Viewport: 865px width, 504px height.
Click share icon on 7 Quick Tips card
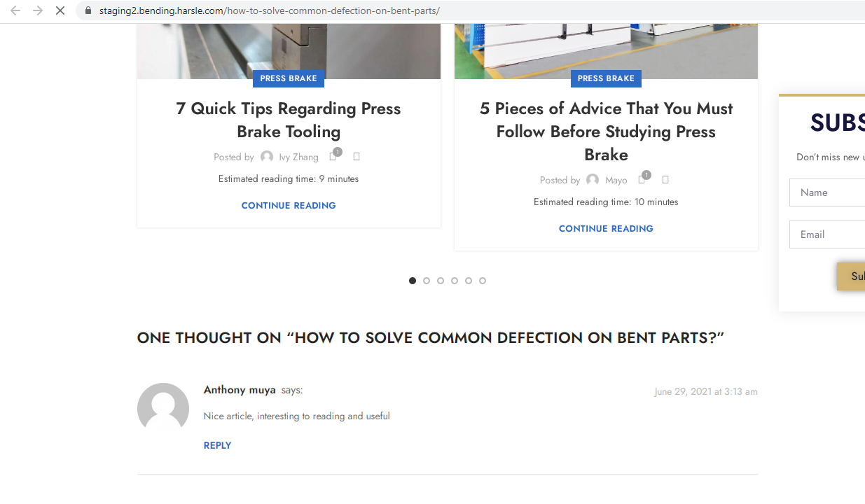(x=357, y=157)
